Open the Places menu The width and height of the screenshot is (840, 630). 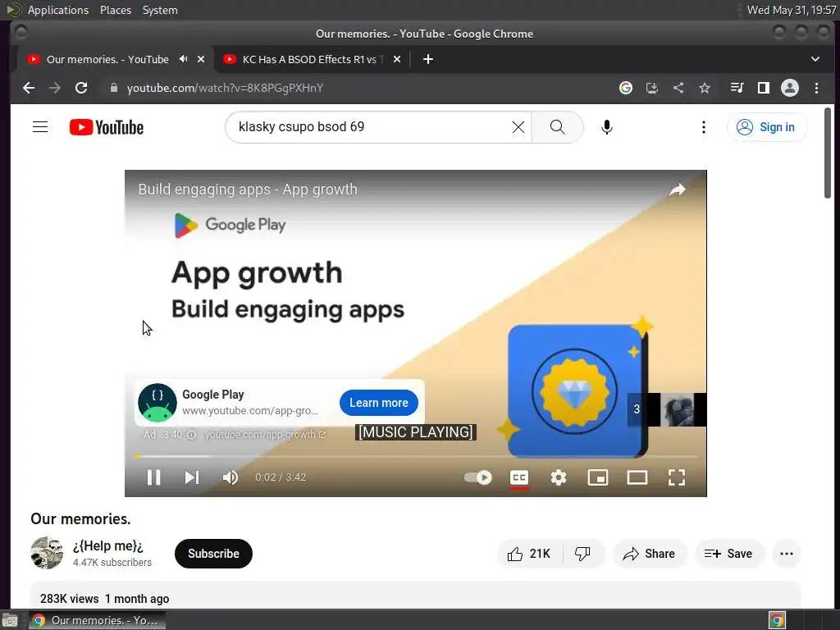[115, 10]
